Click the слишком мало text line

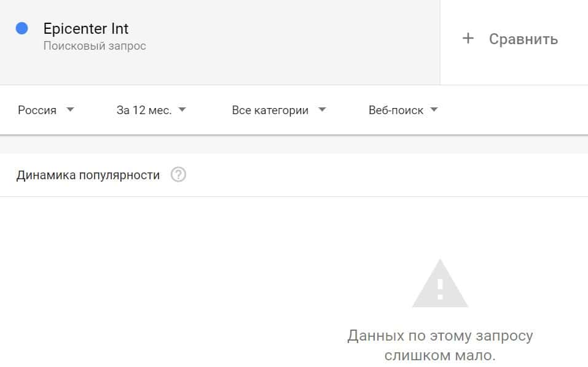(440, 355)
